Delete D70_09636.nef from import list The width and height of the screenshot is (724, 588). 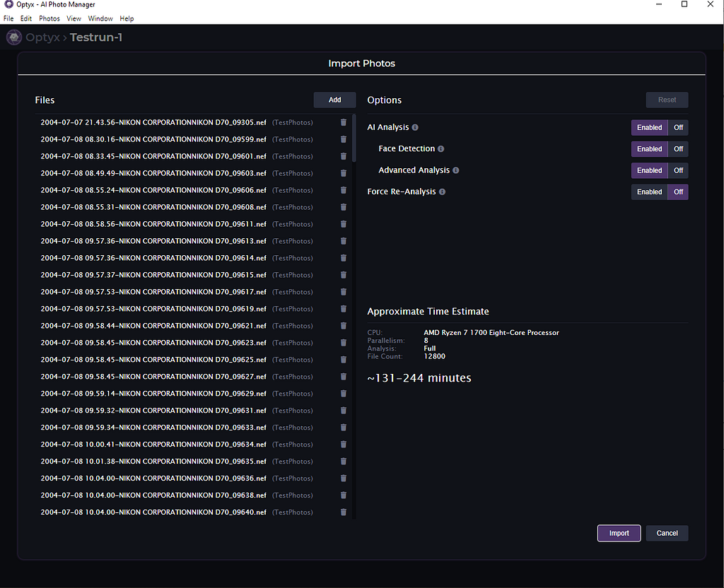pos(343,478)
